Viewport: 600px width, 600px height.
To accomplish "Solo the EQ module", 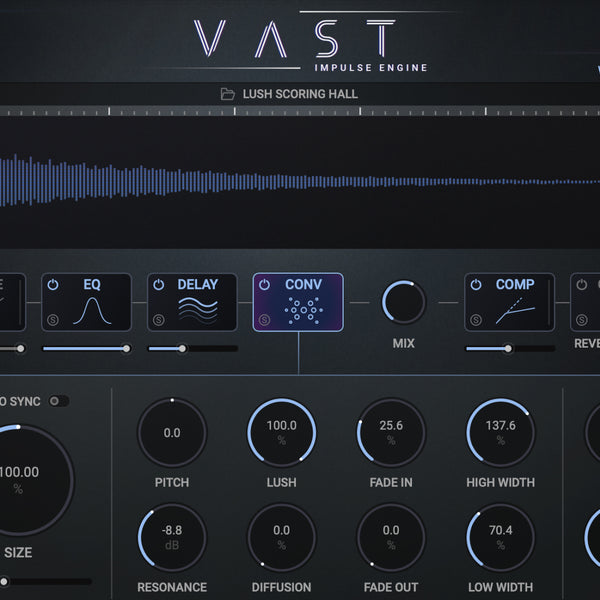I will click(x=53, y=320).
